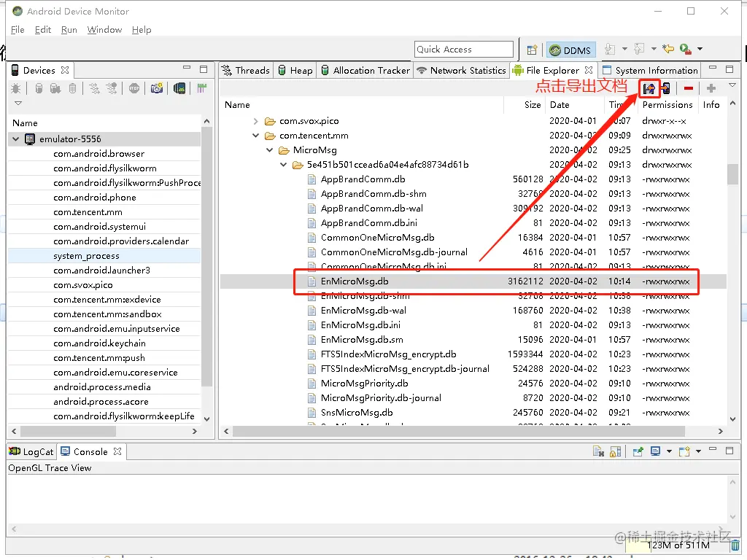Click the red minus Delete selection icon

[689, 88]
